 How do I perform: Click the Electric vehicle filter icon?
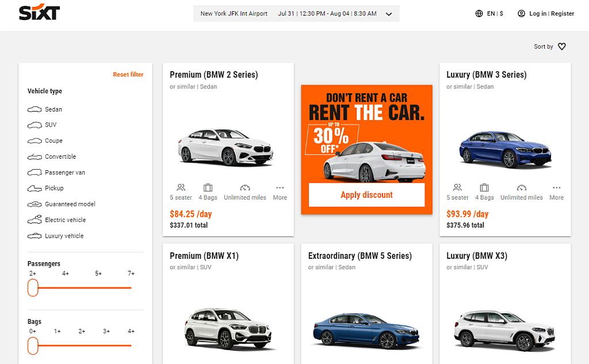pos(33,220)
